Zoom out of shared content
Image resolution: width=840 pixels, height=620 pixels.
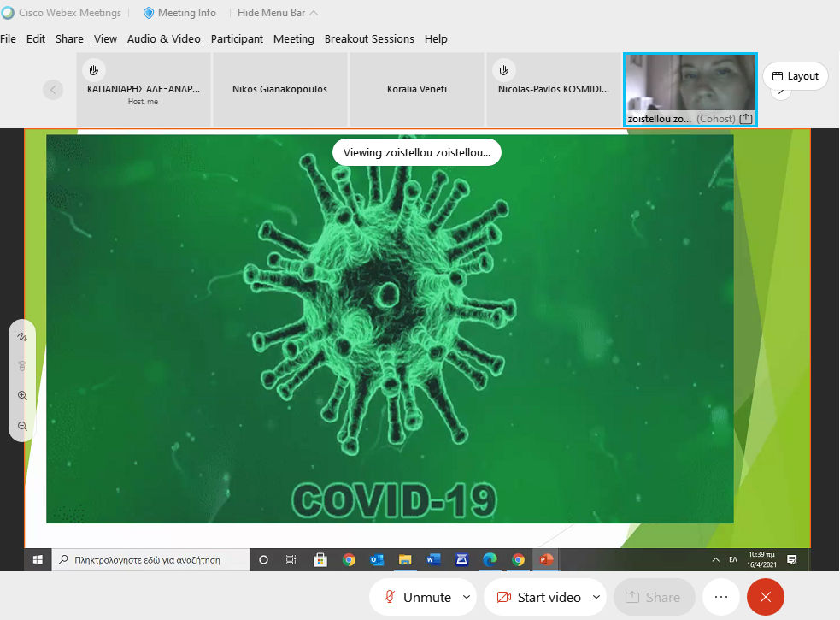pyautogui.click(x=22, y=425)
